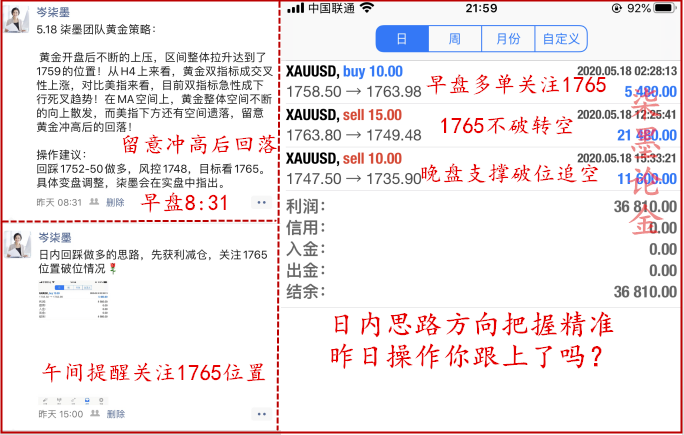684x435 pixels.
Task: Select the XAUUSD buy 10.00 trade row
Action: coord(481,82)
